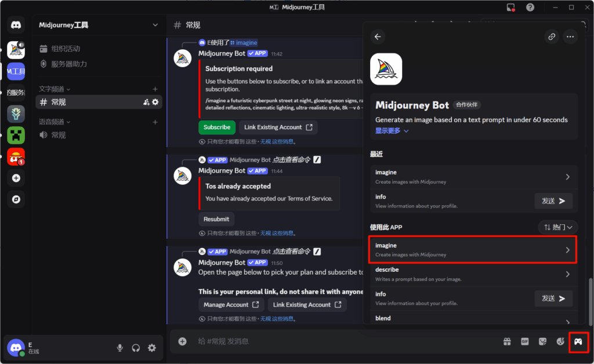Click the Resubmit button
The height and width of the screenshot is (364, 594).
click(x=216, y=219)
